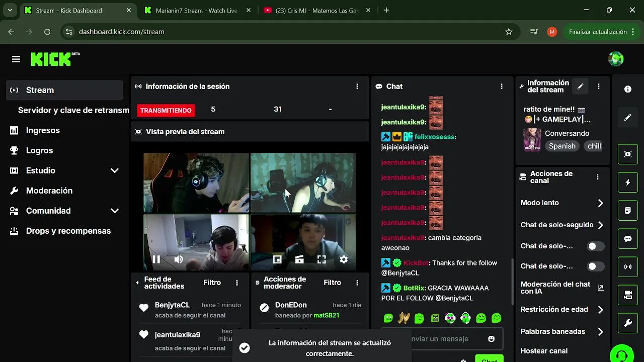Click the capture frame icon in the right sidebar
The width and height of the screenshot is (644, 362).
tap(628, 154)
